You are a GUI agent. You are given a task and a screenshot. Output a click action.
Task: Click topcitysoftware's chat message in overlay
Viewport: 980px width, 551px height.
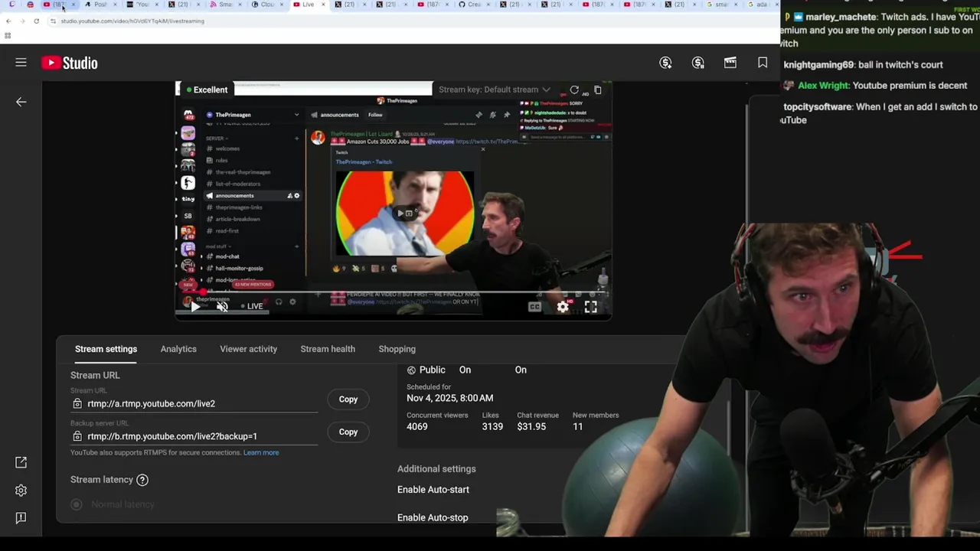[880, 113]
